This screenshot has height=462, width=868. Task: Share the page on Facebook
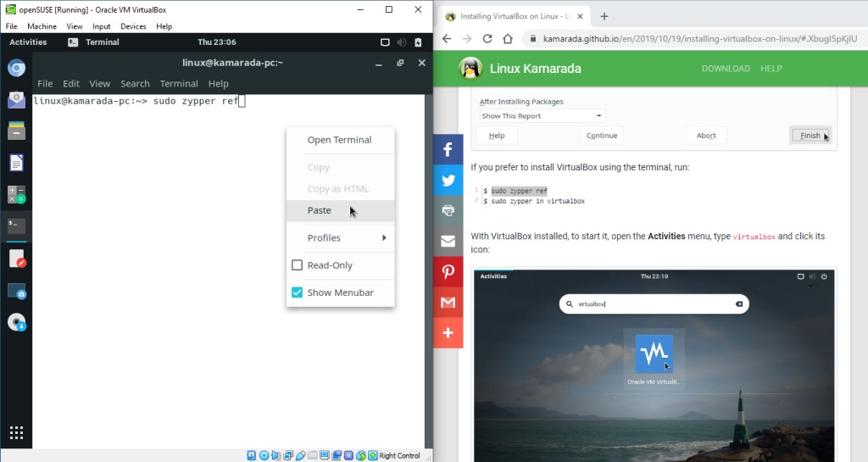coord(448,149)
